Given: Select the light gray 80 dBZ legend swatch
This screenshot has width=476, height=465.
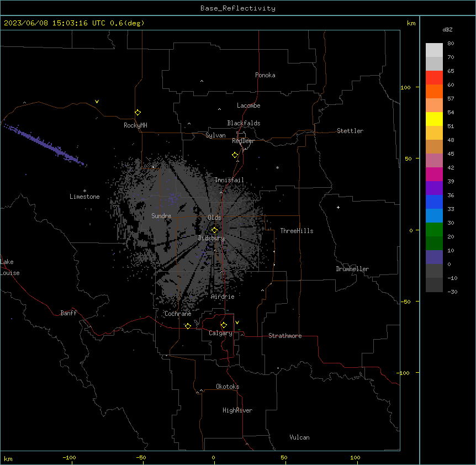Looking at the screenshot, I should 434,50.
